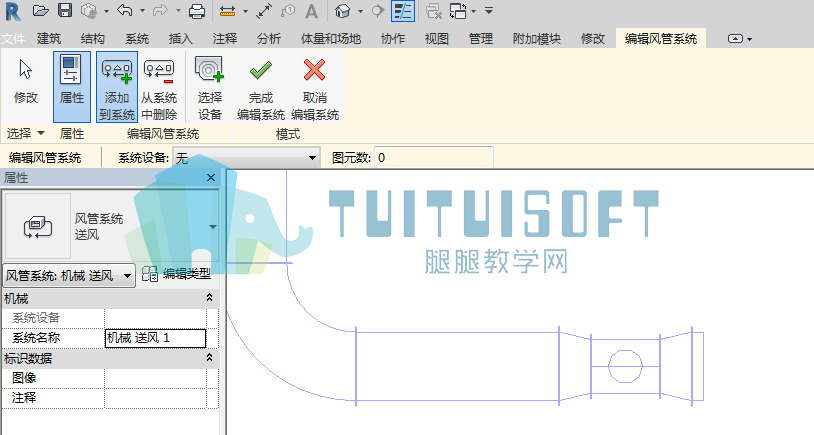Click the 图元数 value field
This screenshot has width=814, height=435.
coord(433,157)
